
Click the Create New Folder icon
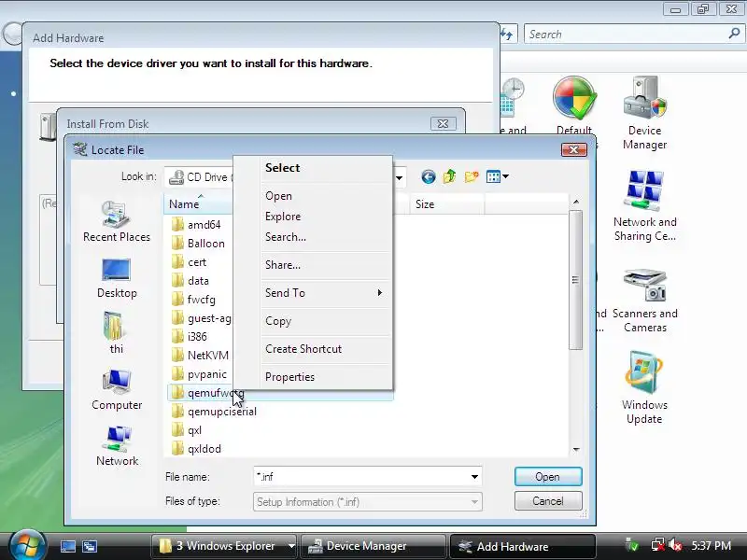point(472,177)
